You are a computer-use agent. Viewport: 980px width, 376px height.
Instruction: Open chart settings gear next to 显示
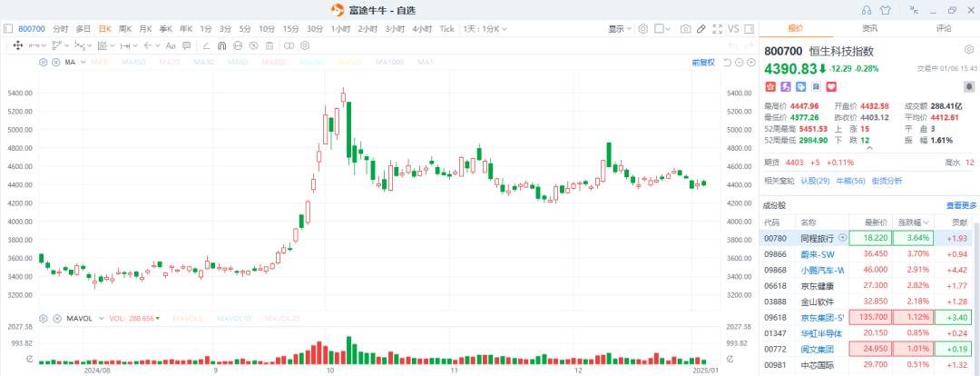click(643, 29)
